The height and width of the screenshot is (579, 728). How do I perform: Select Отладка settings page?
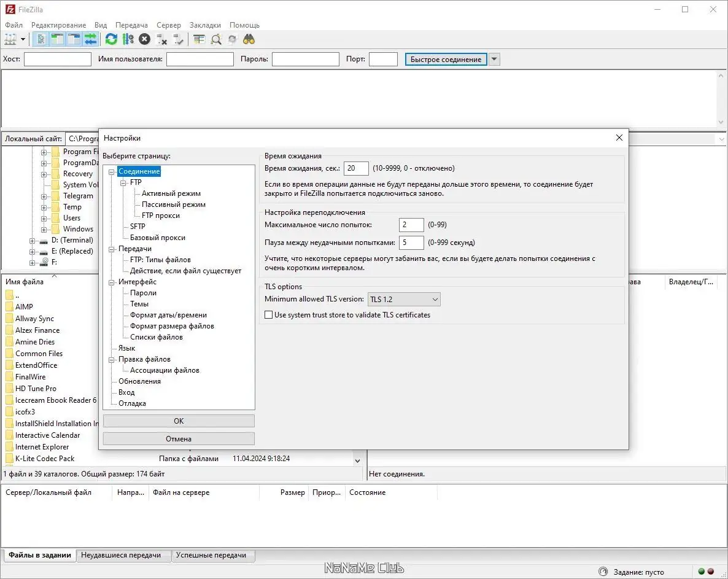click(132, 403)
